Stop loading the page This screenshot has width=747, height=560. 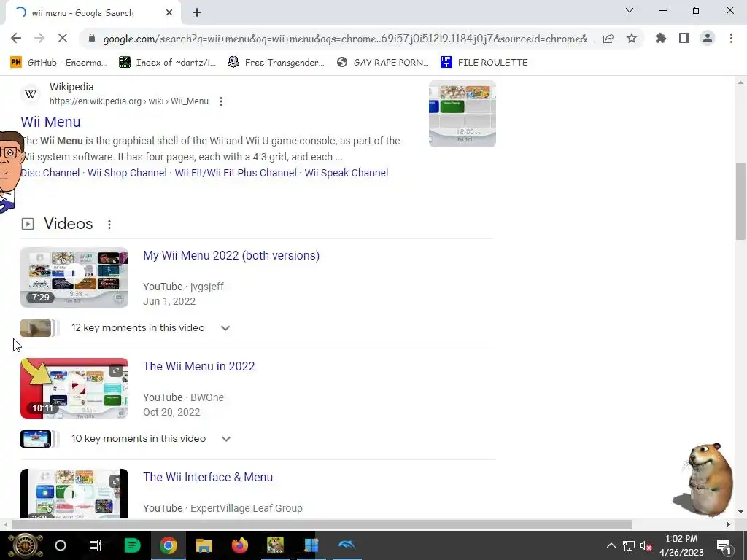(63, 39)
